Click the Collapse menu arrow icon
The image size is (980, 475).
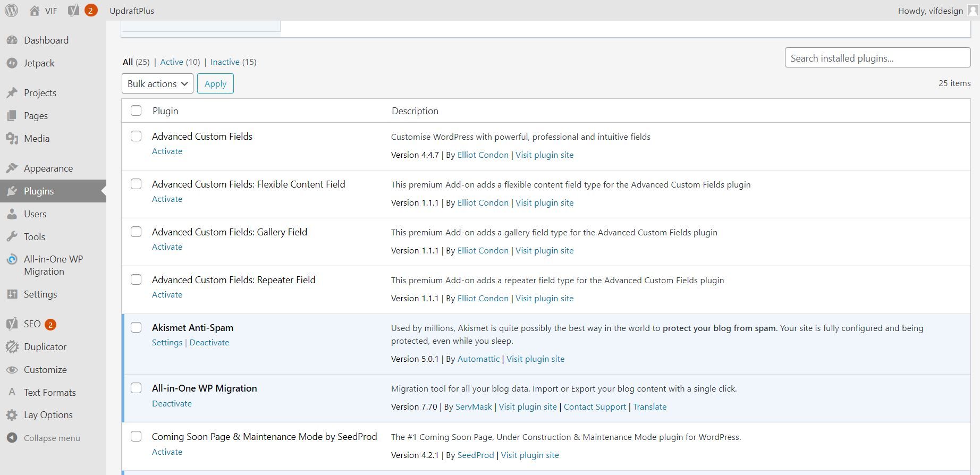pos(12,438)
